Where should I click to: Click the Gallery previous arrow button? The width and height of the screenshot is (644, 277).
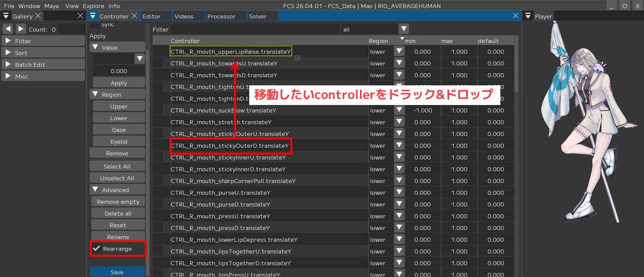click(x=8, y=29)
